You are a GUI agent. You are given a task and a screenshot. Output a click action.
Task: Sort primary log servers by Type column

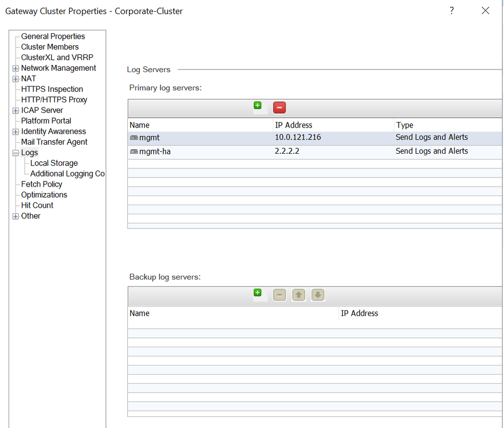[449, 125]
